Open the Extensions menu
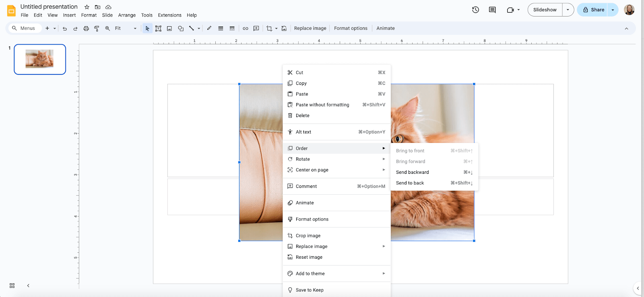 [x=169, y=15]
